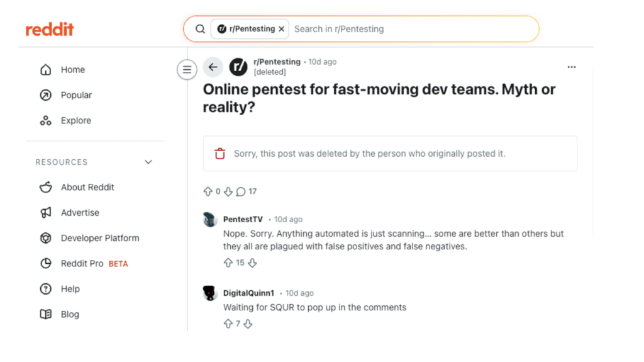Open the post's three-dot options menu
This screenshot has height=362, width=644.
(x=571, y=67)
